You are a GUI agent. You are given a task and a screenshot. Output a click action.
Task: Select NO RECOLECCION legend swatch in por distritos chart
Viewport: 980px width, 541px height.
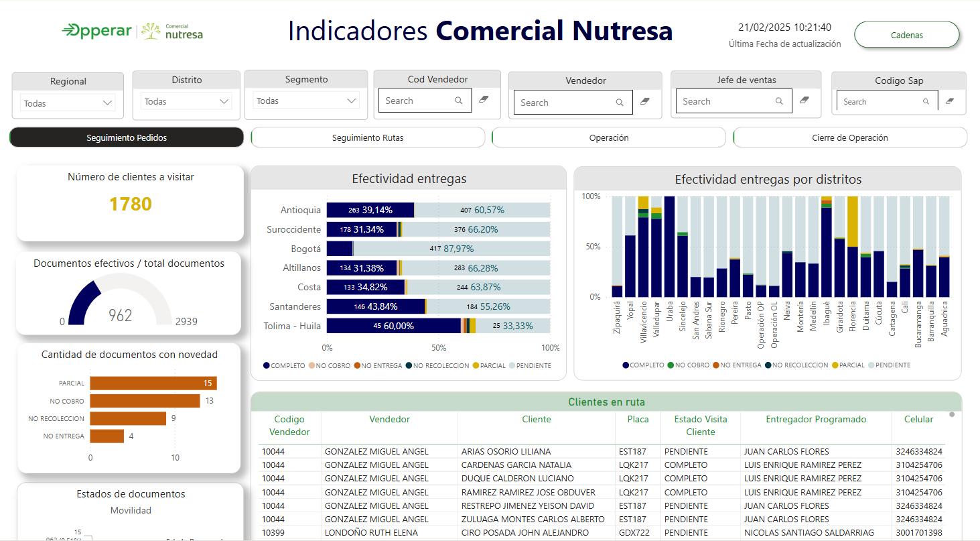tap(768, 365)
